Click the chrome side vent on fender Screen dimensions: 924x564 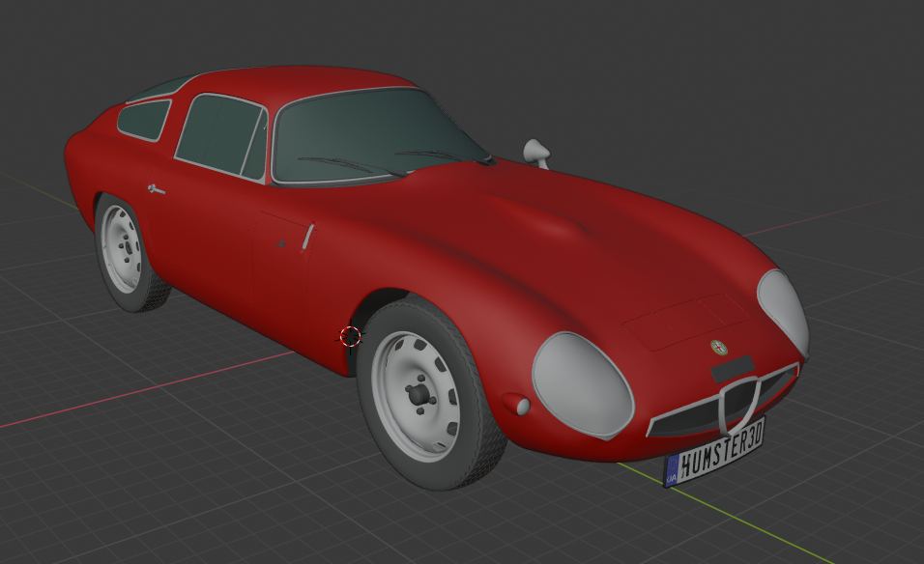point(308,236)
